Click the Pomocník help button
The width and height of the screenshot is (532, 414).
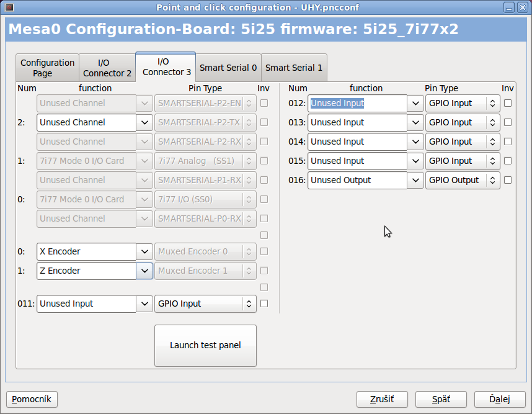pos(32,398)
